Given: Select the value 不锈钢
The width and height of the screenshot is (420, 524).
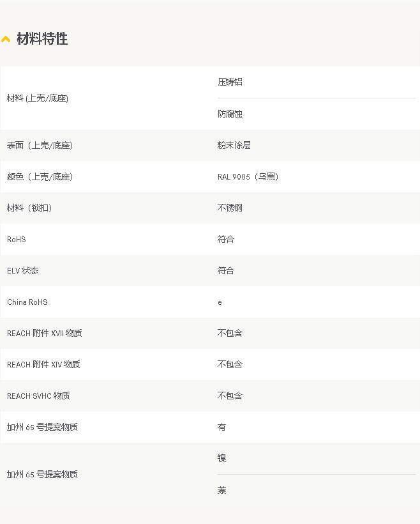Looking at the screenshot, I should (230, 208).
